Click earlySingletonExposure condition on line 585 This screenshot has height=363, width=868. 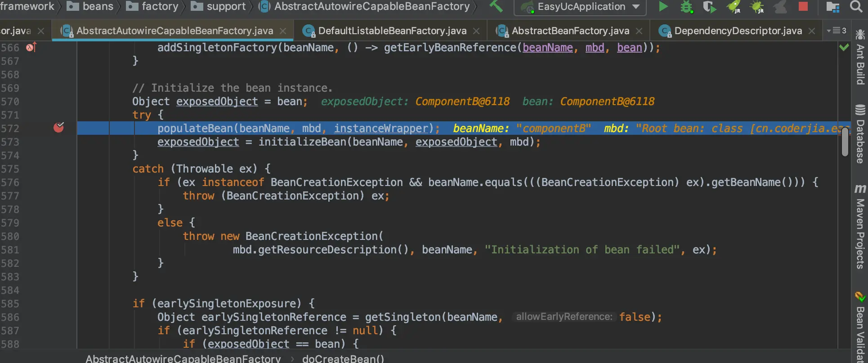pyautogui.click(x=226, y=304)
